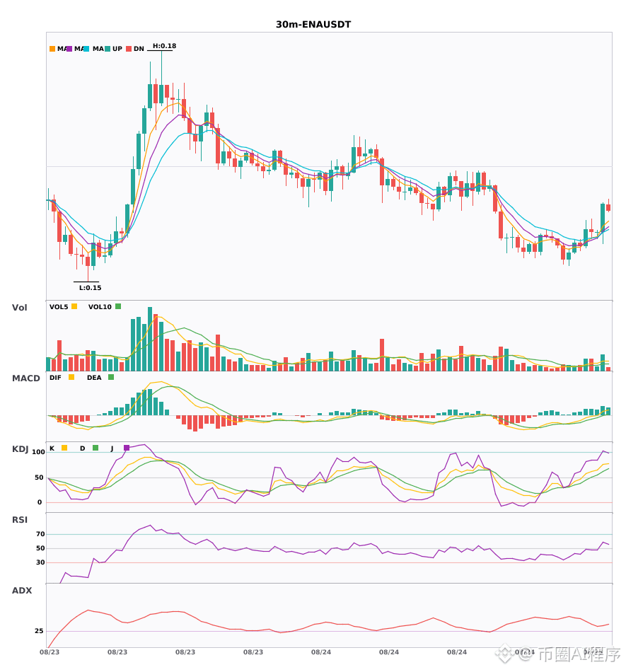The height and width of the screenshot is (672, 626).
Task: Click the green DEA legend swatch
Action: tap(111, 377)
